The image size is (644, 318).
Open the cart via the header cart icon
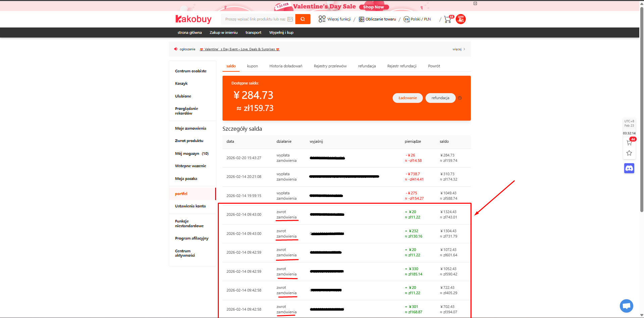coord(447,19)
